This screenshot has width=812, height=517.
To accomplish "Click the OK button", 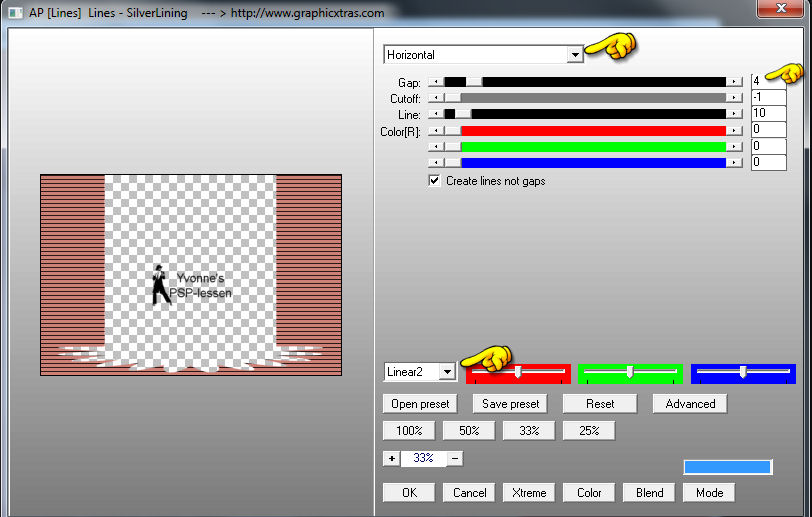I will pyautogui.click(x=409, y=493).
